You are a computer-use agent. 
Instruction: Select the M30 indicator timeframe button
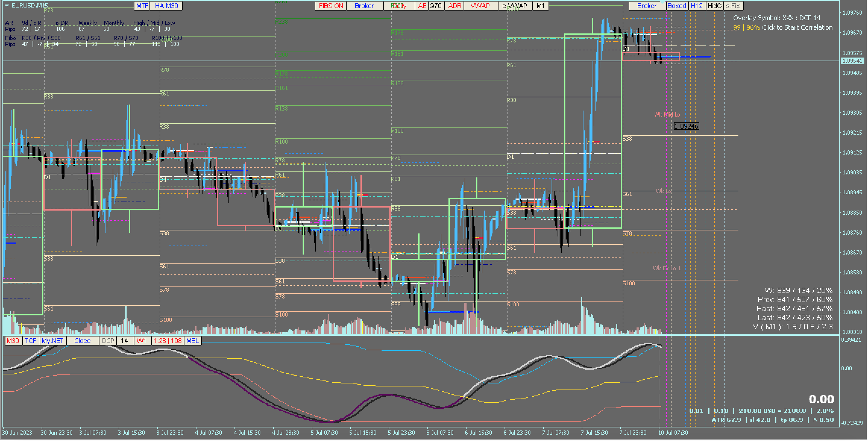coord(13,341)
